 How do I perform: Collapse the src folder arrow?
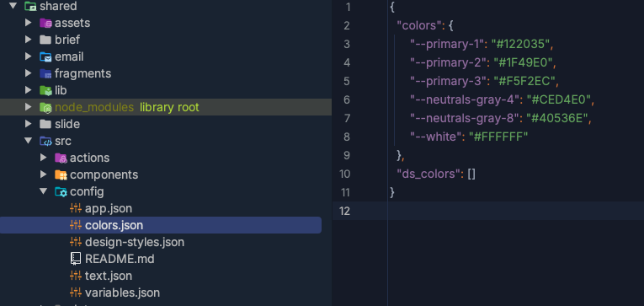coord(29,141)
